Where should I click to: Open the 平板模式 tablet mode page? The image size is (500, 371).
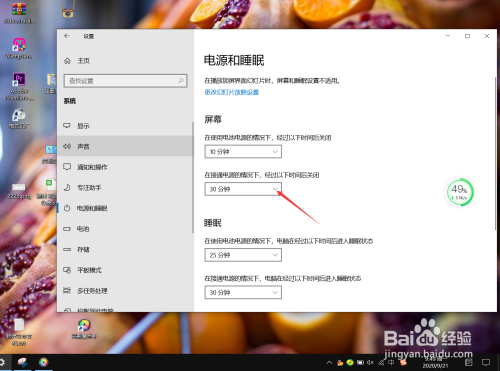[125, 270]
